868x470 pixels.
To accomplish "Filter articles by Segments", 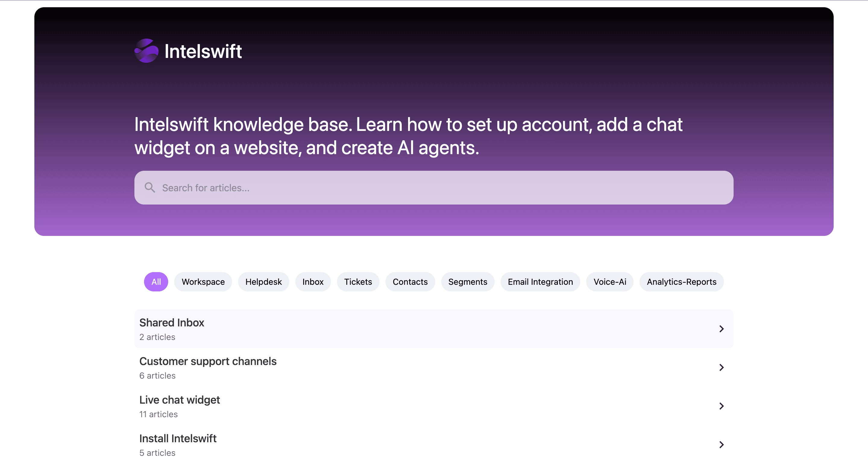I will coord(468,281).
